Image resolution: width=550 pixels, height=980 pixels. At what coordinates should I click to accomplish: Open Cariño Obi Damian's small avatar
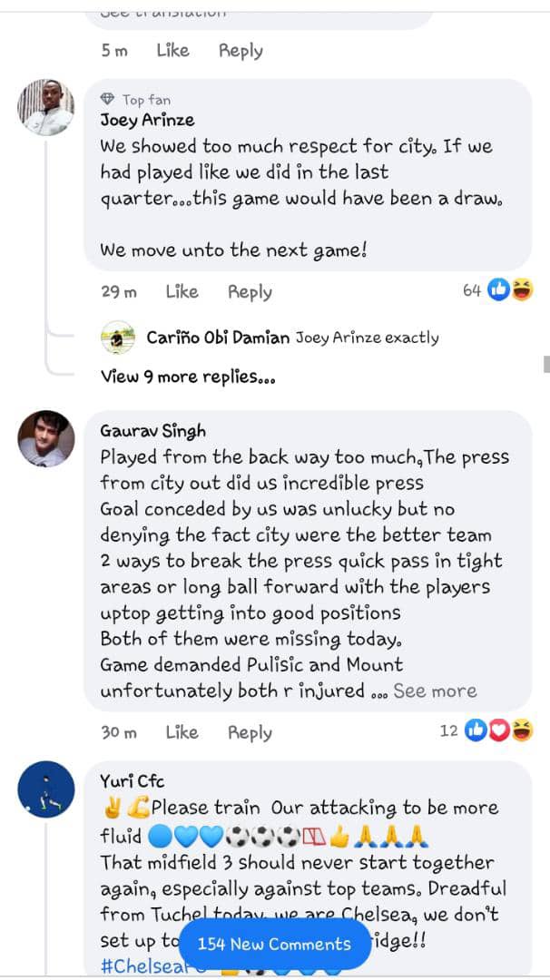[117, 338]
